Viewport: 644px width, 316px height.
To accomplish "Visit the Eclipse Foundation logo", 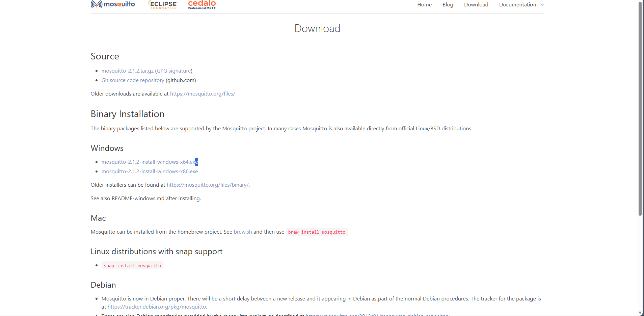I will 163,4.
